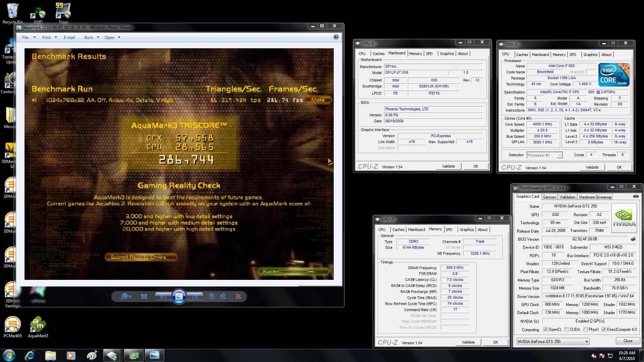Open Windows Explorer from the taskbar

[x=50, y=355]
